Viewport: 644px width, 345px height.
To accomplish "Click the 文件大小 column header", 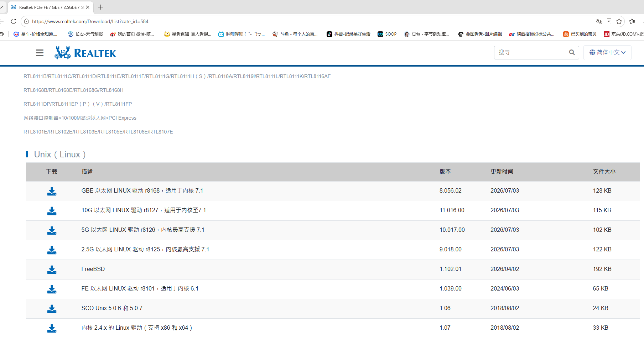I will point(604,172).
